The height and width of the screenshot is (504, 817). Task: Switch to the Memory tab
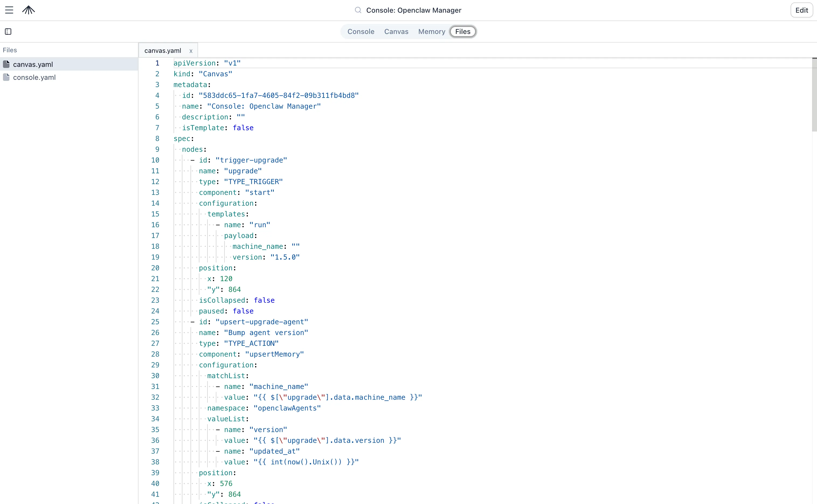click(x=431, y=32)
